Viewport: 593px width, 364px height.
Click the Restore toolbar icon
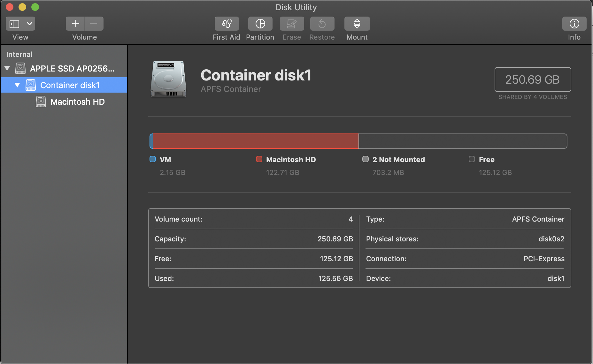(322, 24)
